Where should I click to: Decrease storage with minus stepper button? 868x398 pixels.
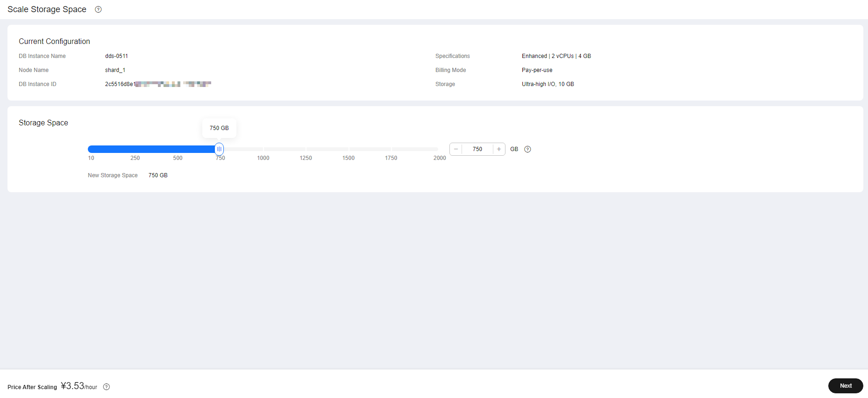(x=456, y=149)
